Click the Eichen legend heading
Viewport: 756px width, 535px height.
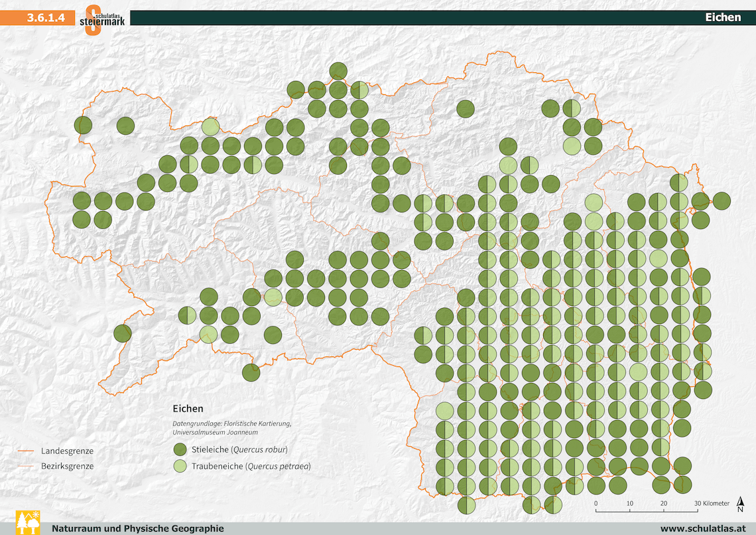[188, 409]
